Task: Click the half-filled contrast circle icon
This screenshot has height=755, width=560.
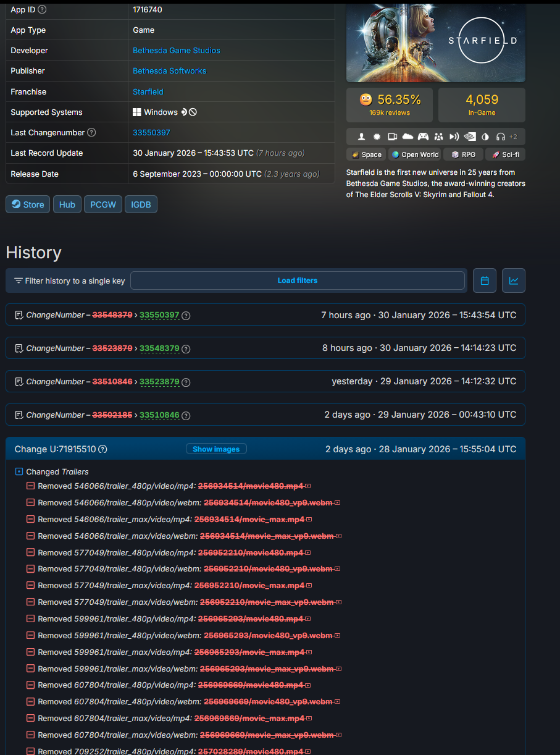Action: [485, 137]
